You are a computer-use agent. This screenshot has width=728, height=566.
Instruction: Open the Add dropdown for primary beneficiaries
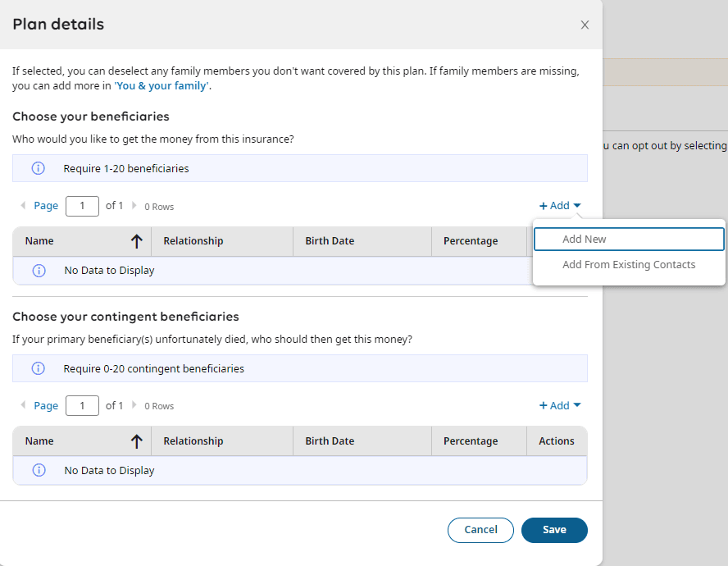560,206
